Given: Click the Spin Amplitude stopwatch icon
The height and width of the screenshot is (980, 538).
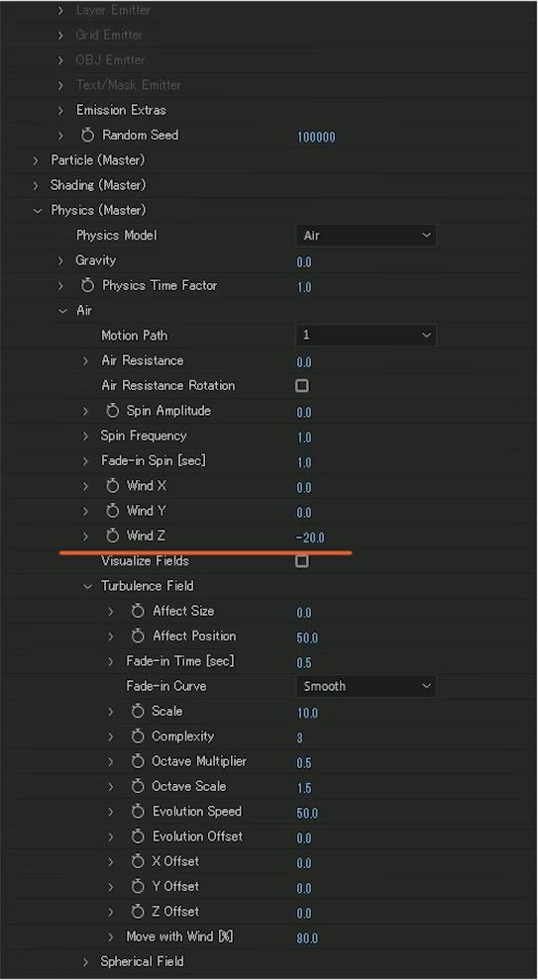Looking at the screenshot, I should [x=113, y=411].
